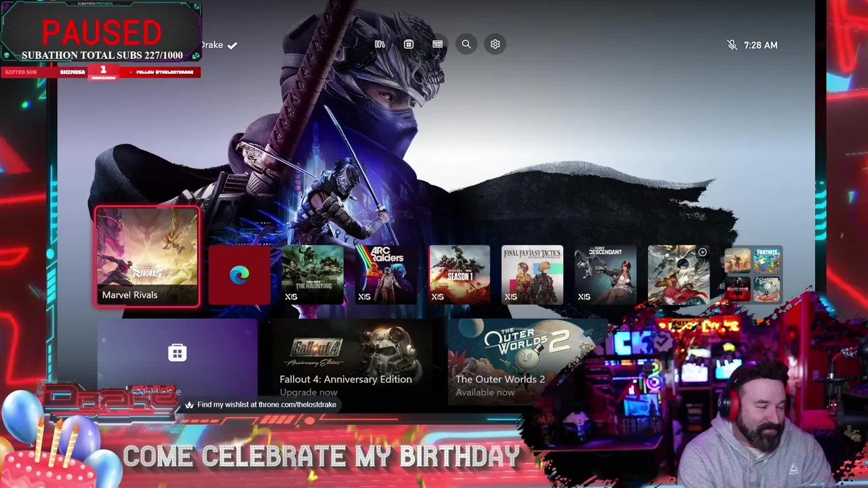Viewport: 868px width, 488px height.
Task: Open the Game Pass icon in top bar
Action: [x=437, y=44]
